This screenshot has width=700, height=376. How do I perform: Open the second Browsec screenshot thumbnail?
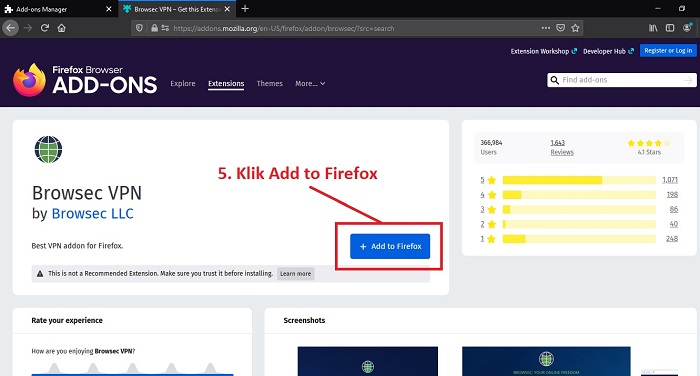546,361
